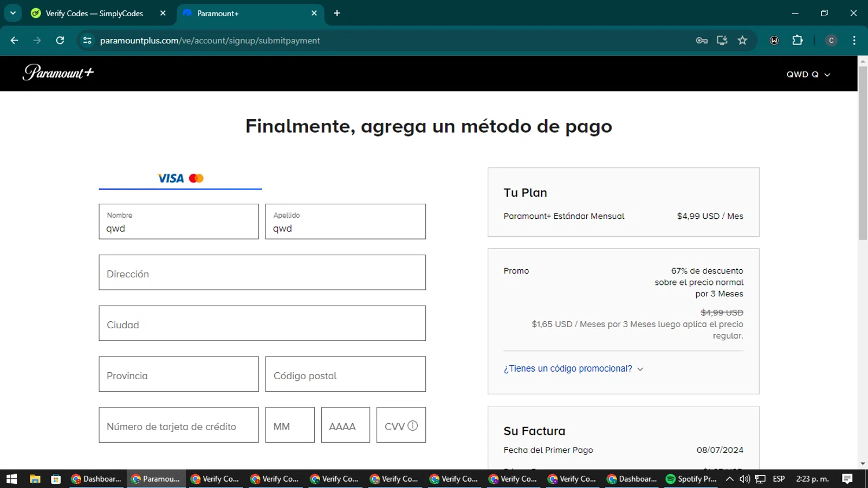This screenshot has height=488, width=868.
Task: Click the 'Tu Plan' heading
Action: click(x=525, y=193)
